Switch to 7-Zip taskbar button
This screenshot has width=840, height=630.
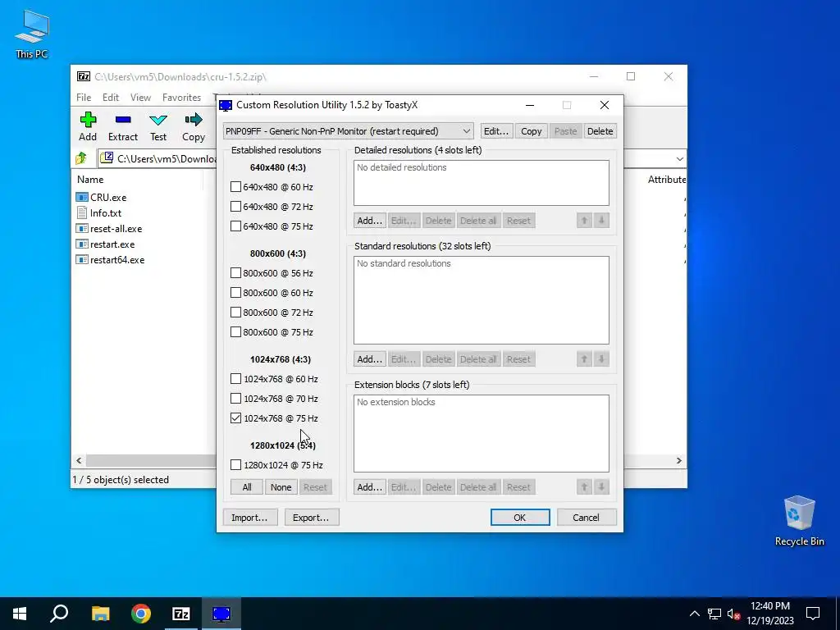(x=181, y=614)
